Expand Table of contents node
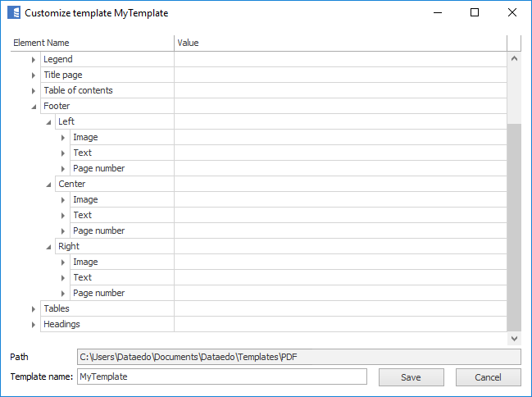Screen dimensions: 532x397 pos(34,91)
